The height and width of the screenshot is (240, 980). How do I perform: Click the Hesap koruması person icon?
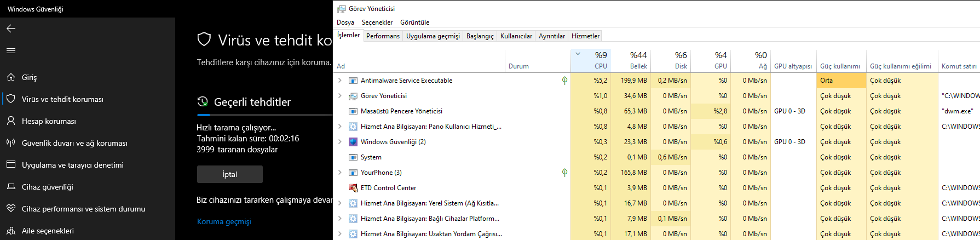point(11,121)
